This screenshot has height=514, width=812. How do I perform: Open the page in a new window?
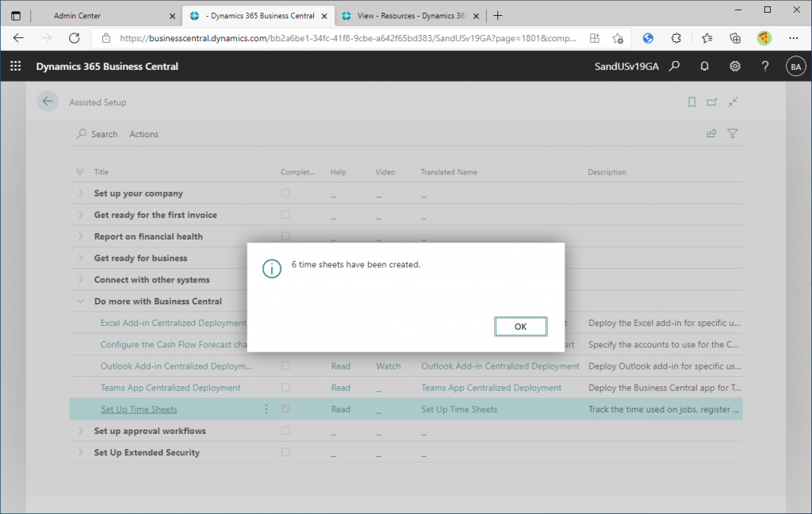712,102
